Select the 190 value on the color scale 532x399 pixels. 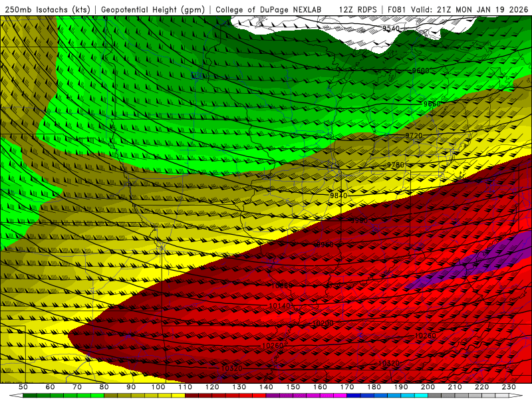click(x=401, y=387)
